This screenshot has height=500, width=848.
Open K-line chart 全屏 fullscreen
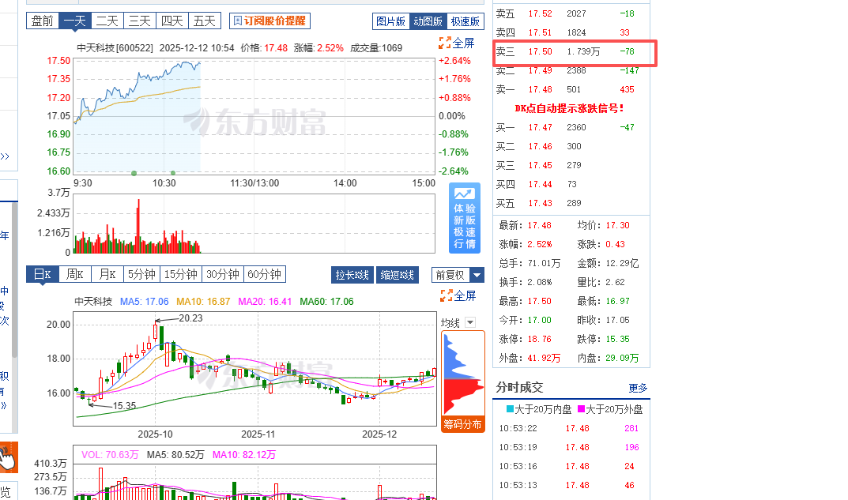coord(458,296)
